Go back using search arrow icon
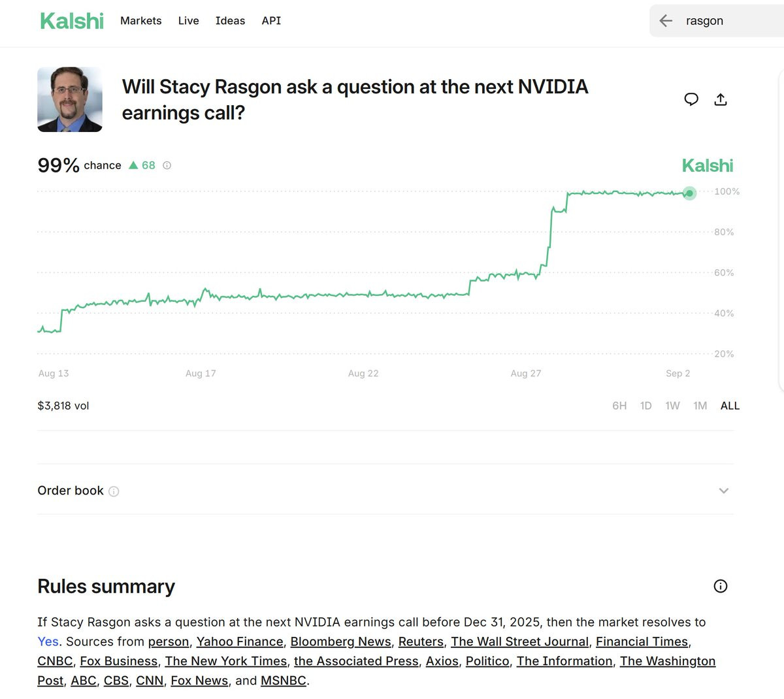The image size is (784, 699). (666, 21)
